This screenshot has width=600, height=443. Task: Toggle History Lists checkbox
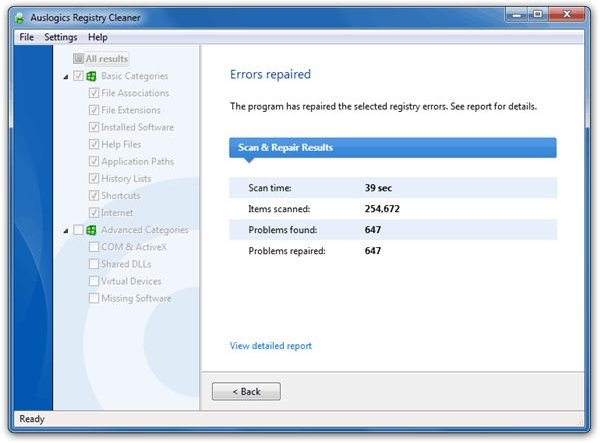tap(94, 178)
